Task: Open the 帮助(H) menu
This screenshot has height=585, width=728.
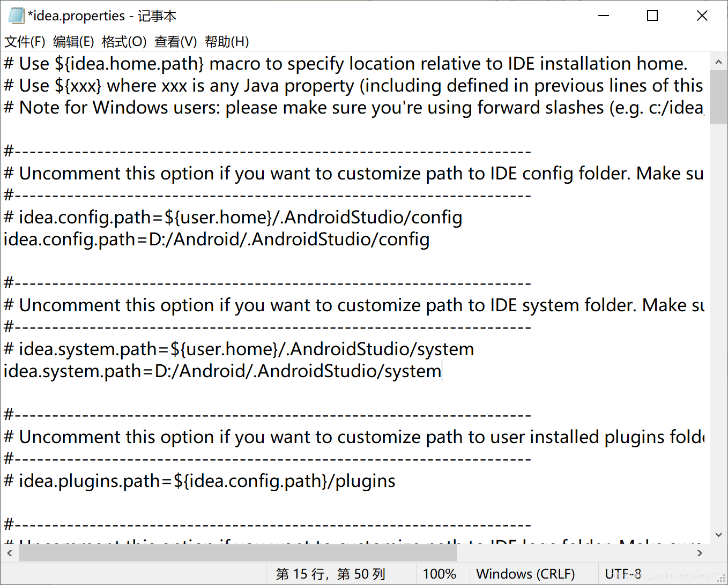Action: point(227,42)
